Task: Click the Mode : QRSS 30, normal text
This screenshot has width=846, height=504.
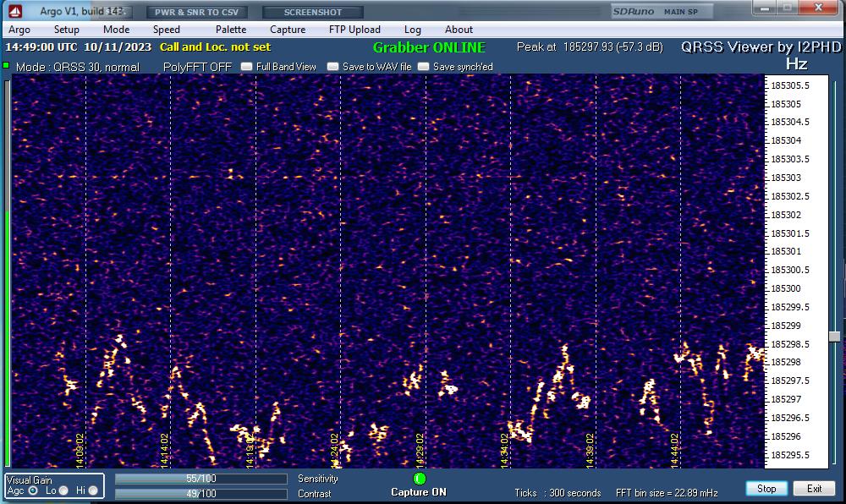Action: (78, 67)
